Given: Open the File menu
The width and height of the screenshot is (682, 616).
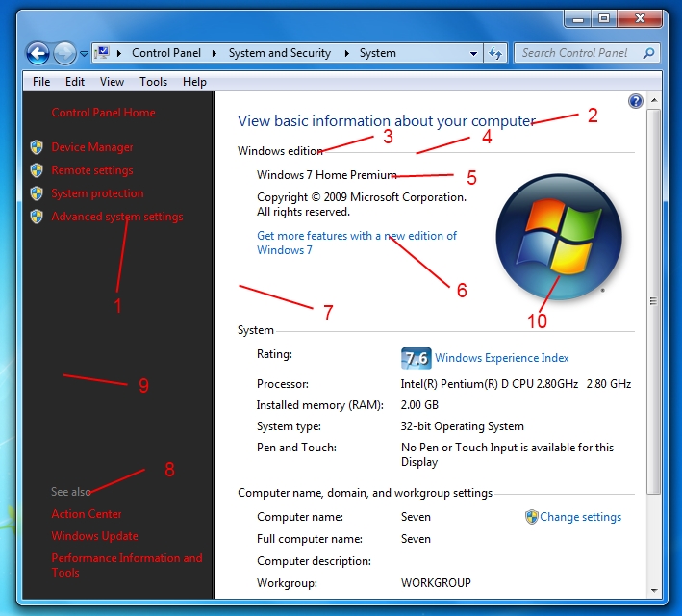Looking at the screenshot, I should (41, 82).
